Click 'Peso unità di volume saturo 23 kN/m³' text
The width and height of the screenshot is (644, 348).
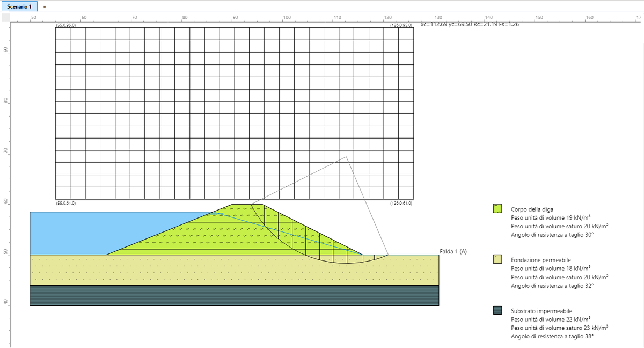[x=559, y=328]
